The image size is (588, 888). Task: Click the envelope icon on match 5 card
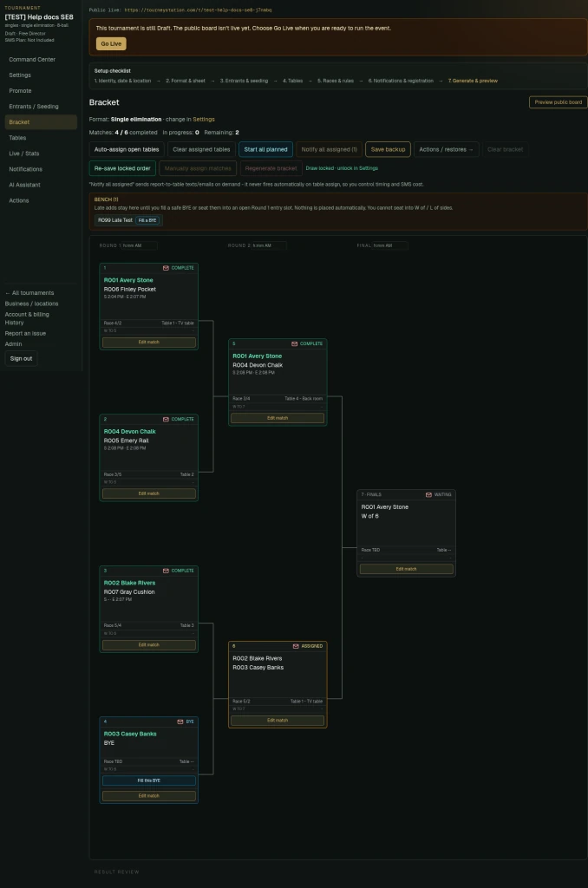295,343
